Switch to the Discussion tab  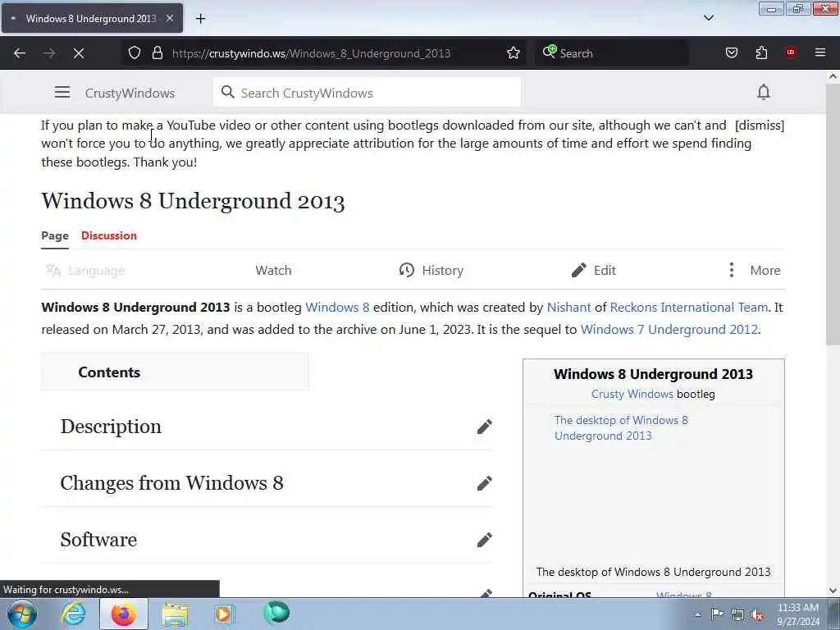click(x=109, y=235)
